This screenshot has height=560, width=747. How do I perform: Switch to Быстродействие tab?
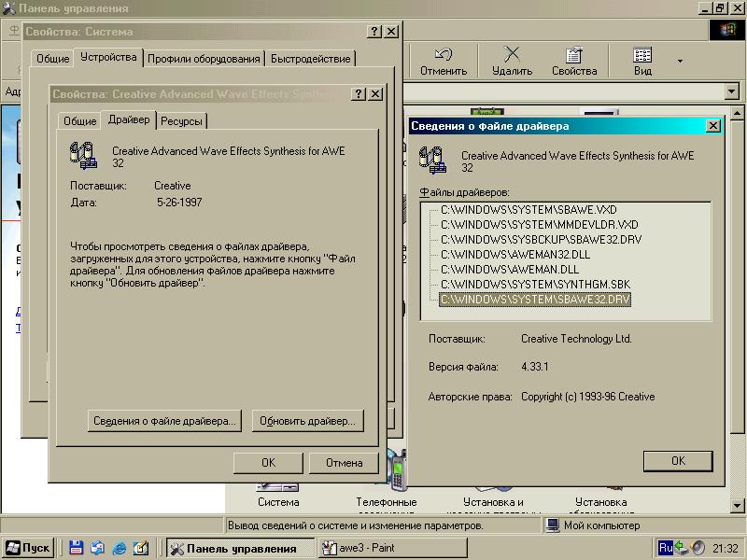(310, 59)
